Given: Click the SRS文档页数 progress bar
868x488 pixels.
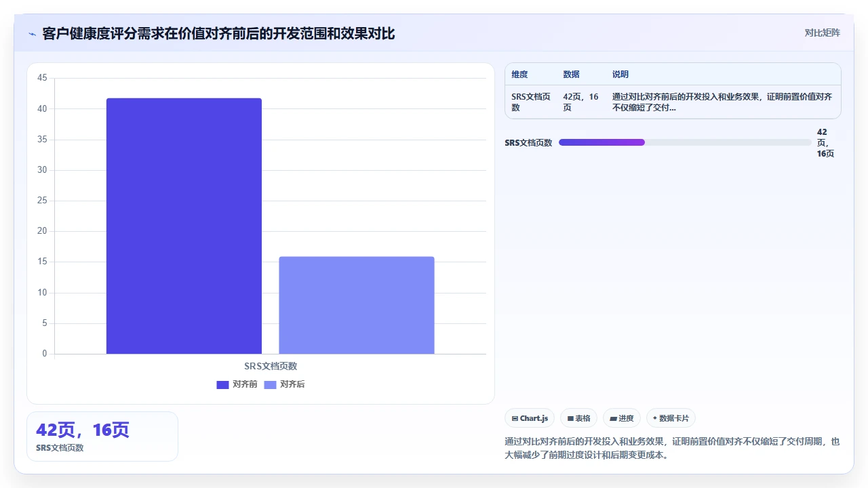Looking at the screenshot, I should coord(685,142).
